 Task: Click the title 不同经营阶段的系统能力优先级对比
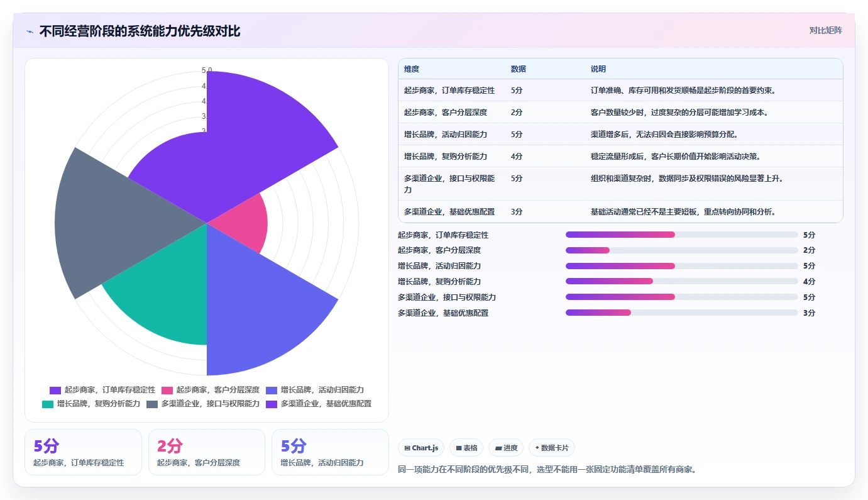click(x=140, y=31)
